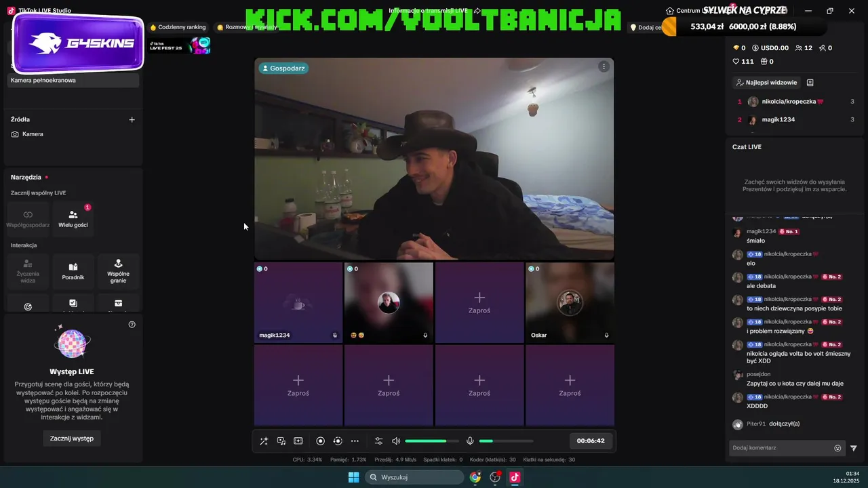The width and height of the screenshot is (868, 488).
Task: Click the treasure box icon in tools grid
Action: tap(118, 304)
